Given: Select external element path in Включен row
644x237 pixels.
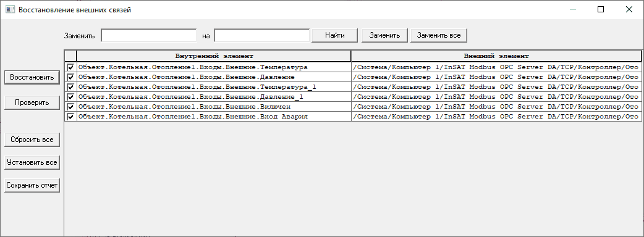Looking at the screenshot, I should click(x=496, y=107).
